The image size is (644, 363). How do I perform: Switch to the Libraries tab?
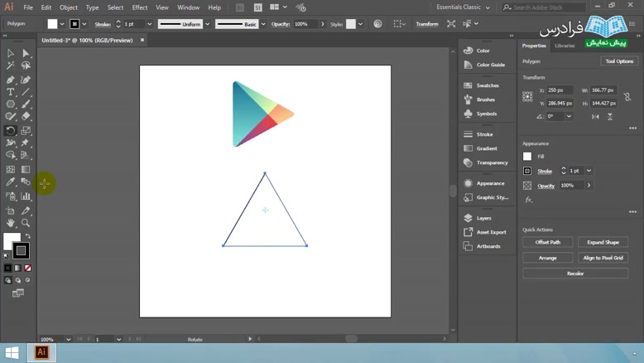[565, 46]
